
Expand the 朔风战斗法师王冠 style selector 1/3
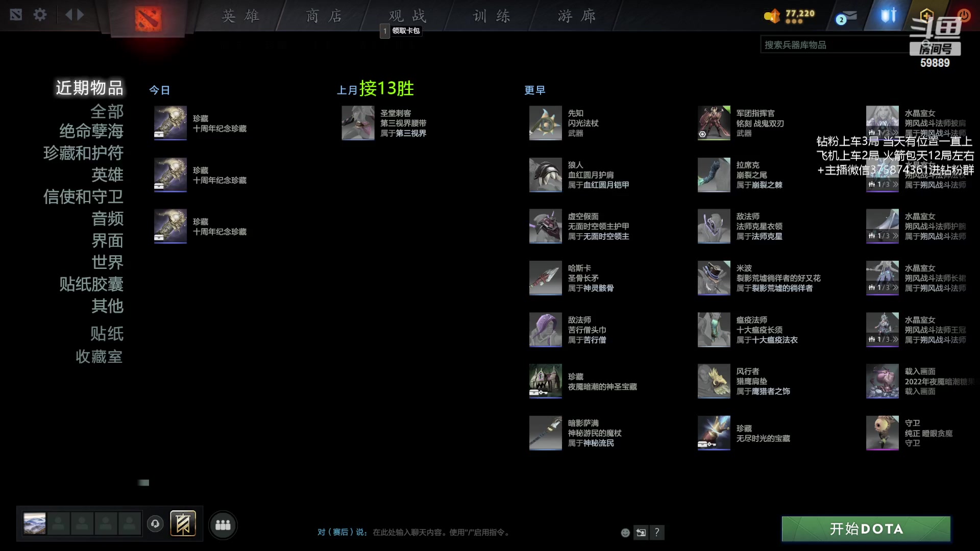point(883,339)
